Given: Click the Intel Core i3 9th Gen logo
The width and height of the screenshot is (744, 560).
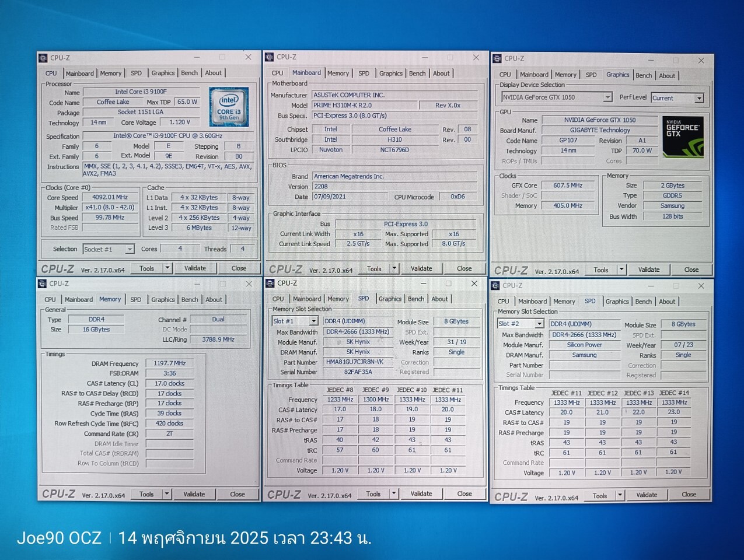Looking at the screenshot, I should [229, 107].
